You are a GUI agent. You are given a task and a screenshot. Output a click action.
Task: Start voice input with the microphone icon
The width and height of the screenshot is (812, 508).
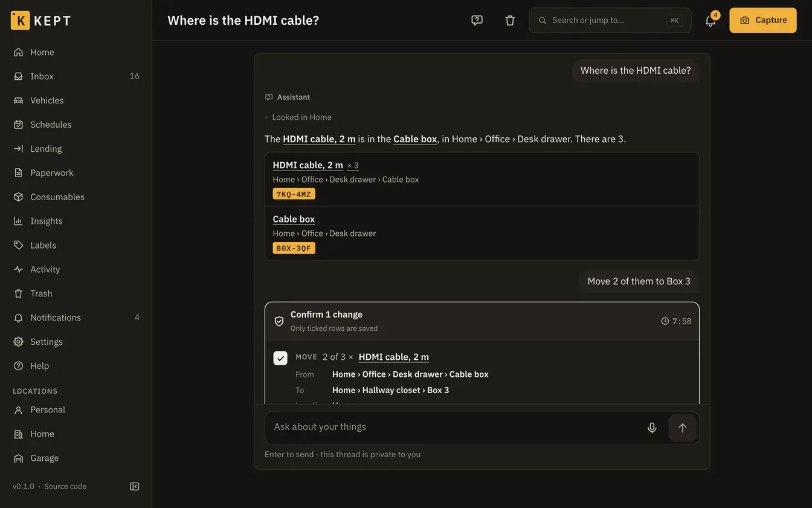click(652, 428)
